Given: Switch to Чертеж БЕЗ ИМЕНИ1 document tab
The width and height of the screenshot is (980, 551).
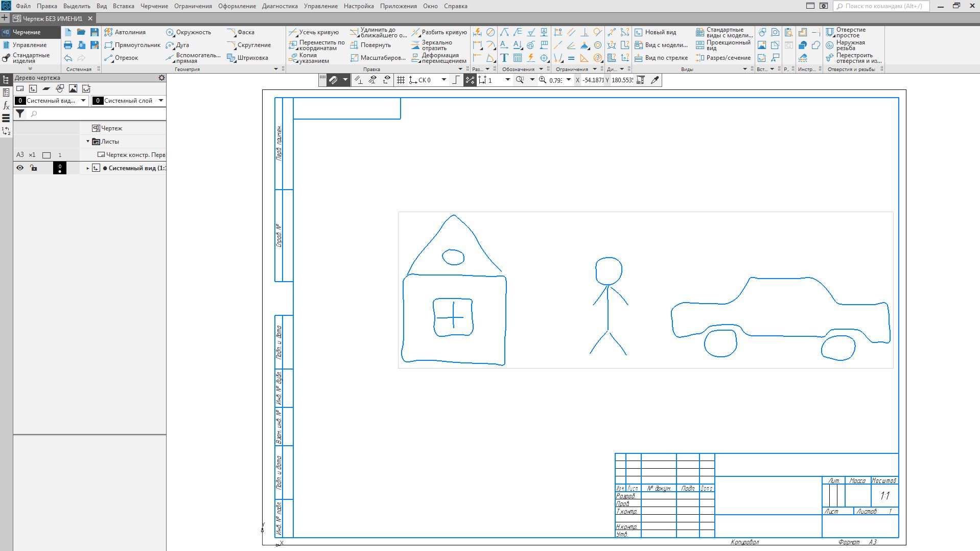Looking at the screenshot, I should (x=52, y=18).
